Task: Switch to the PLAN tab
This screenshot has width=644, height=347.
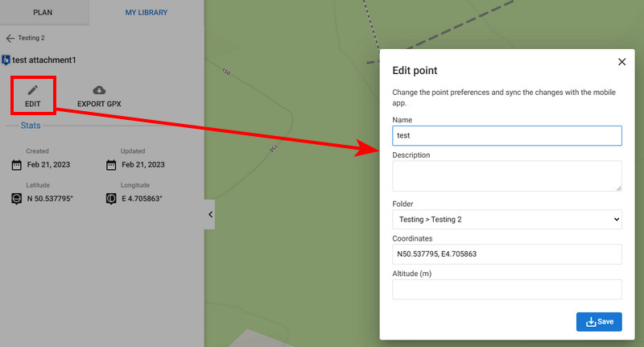Action: 44,12
